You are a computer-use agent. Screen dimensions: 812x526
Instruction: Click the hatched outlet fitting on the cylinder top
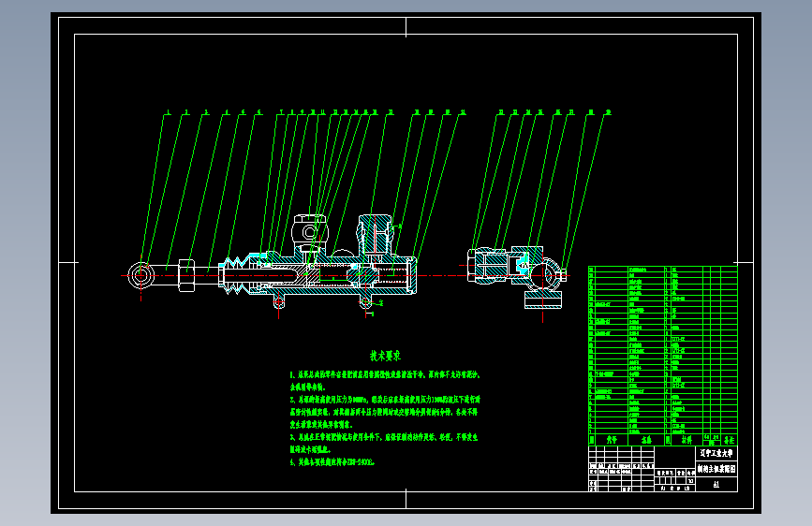(x=375, y=234)
